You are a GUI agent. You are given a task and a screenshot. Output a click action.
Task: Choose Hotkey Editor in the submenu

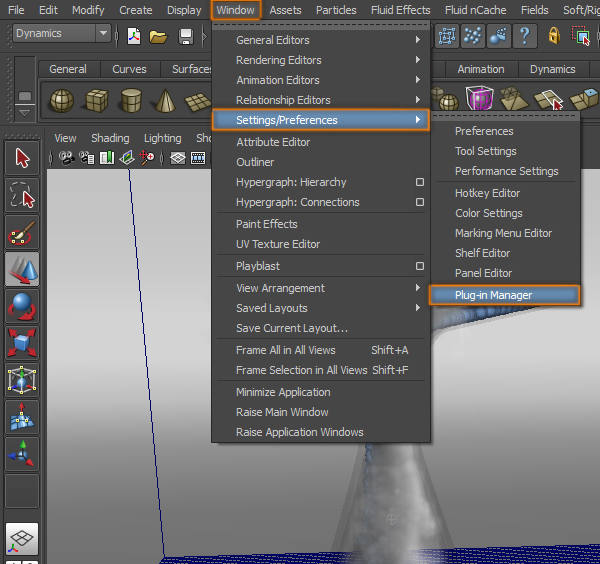[x=487, y=193]
